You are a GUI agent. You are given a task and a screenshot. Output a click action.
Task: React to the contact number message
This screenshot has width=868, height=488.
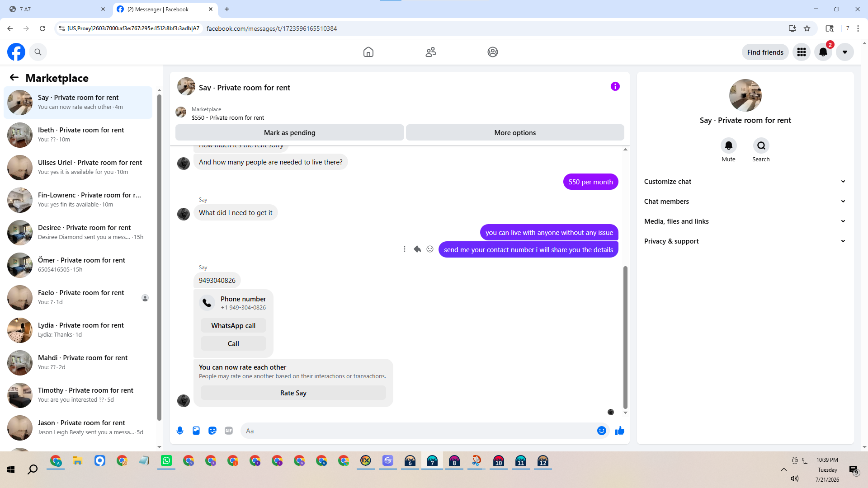click(x=430, y=249)
